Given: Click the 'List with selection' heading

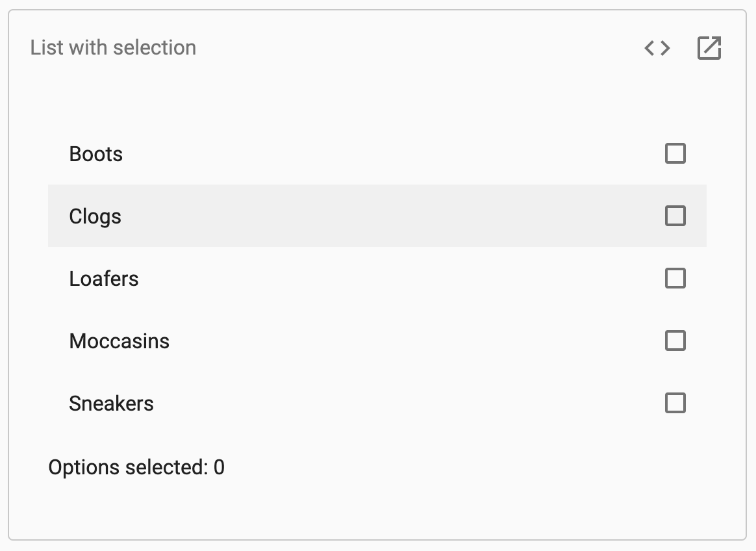Looking at the screenshot, I should pyautogui.click(x=113, y=48).
